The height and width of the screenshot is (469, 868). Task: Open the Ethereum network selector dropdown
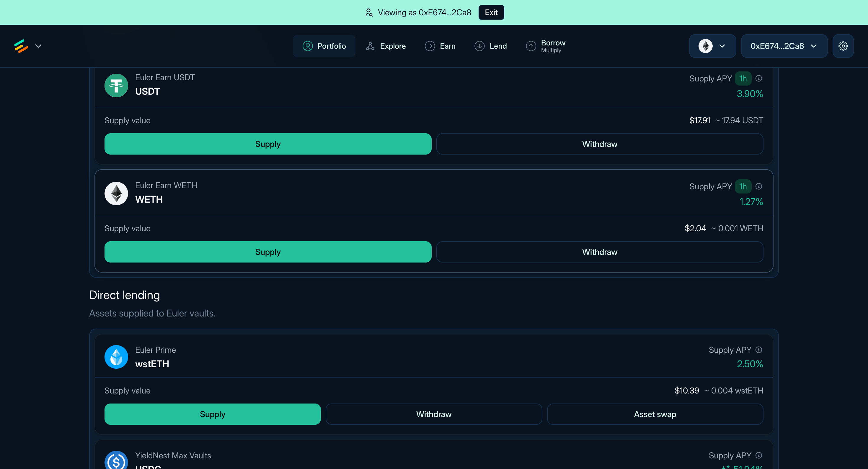pos(712,46)
